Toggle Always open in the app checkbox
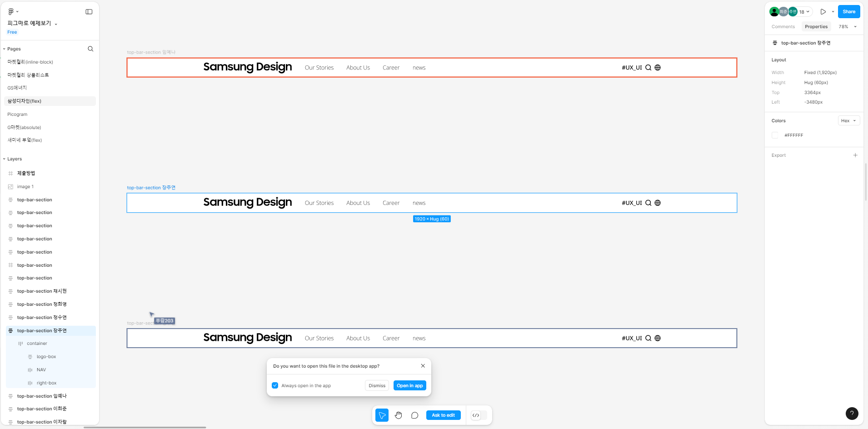 [x=275, y=385]
